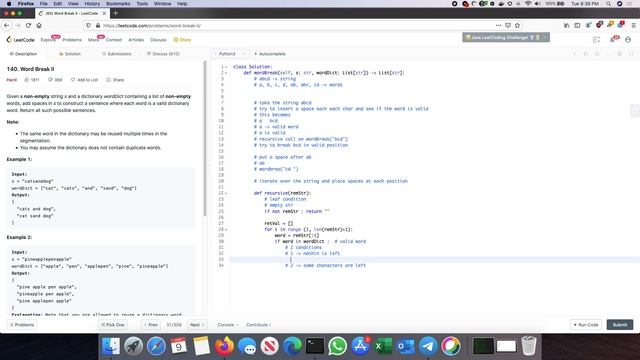Submit the solution

[620, 324]
